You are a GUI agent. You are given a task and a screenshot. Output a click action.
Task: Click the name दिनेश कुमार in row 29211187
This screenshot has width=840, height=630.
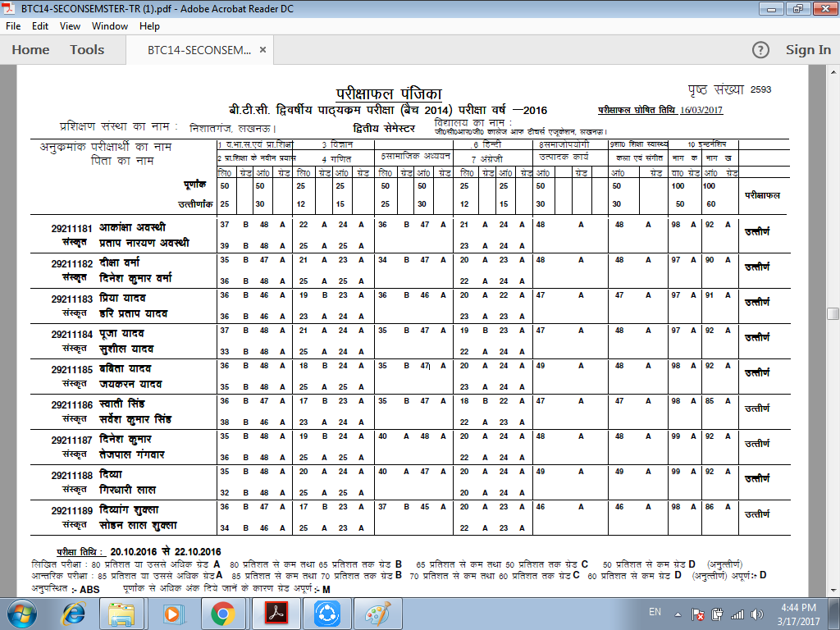point(126,440)
